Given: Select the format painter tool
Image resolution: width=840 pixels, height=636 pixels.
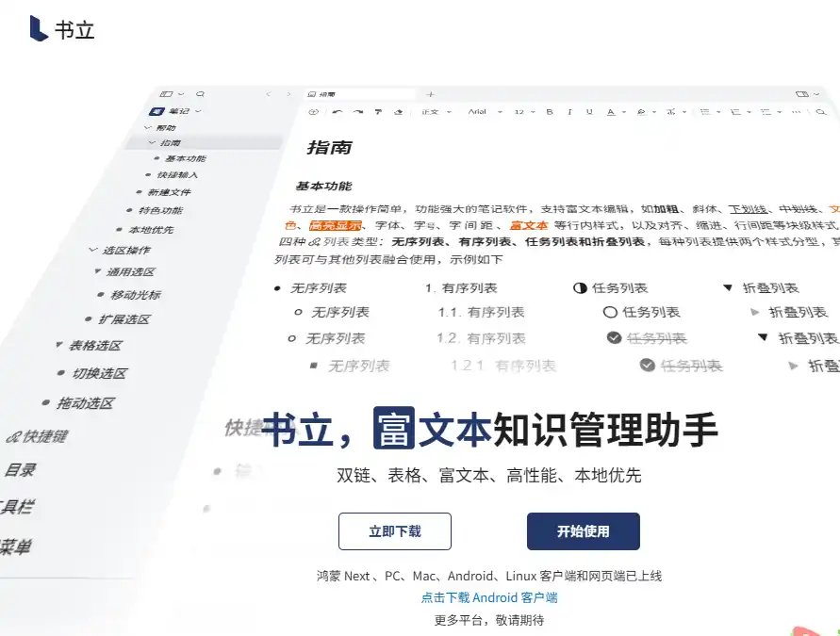Looking at the screenshot, I should [378, 112].
